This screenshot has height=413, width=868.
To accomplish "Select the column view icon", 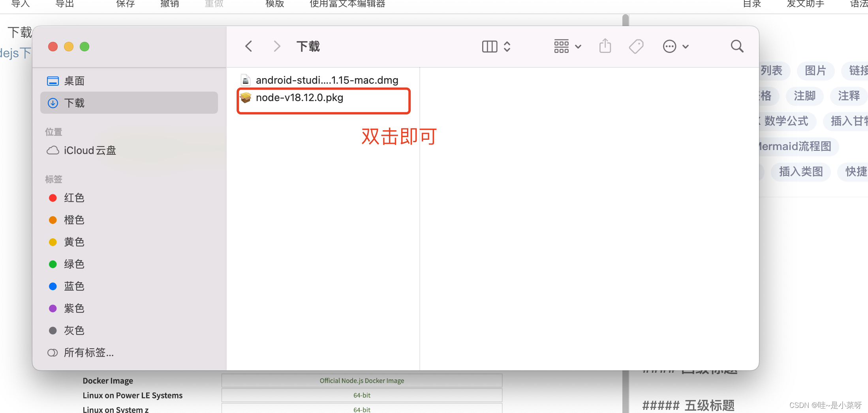I will (x=489, y=46).
